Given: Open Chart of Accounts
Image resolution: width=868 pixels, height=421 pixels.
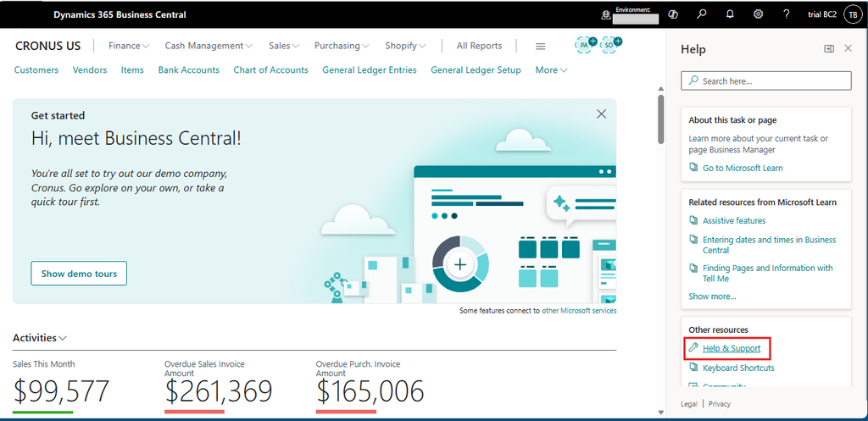Looking at the screenshot, I should click(x=270, y=70).
